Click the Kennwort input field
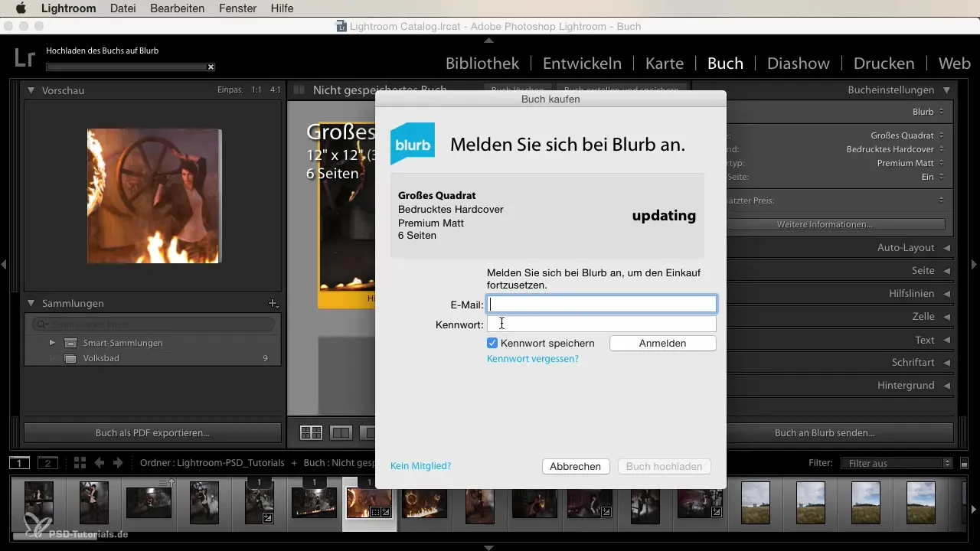This screenshot has width=980, height=551. 602,324
